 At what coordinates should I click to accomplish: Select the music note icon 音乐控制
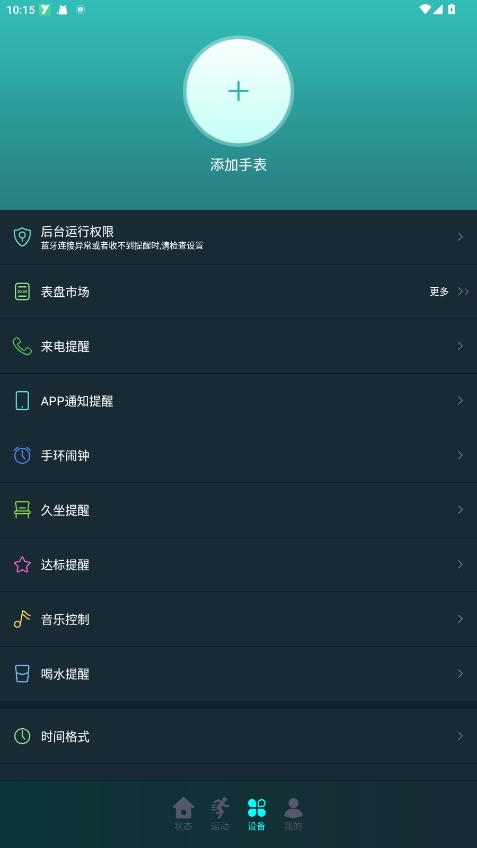(x=22, y=619)
